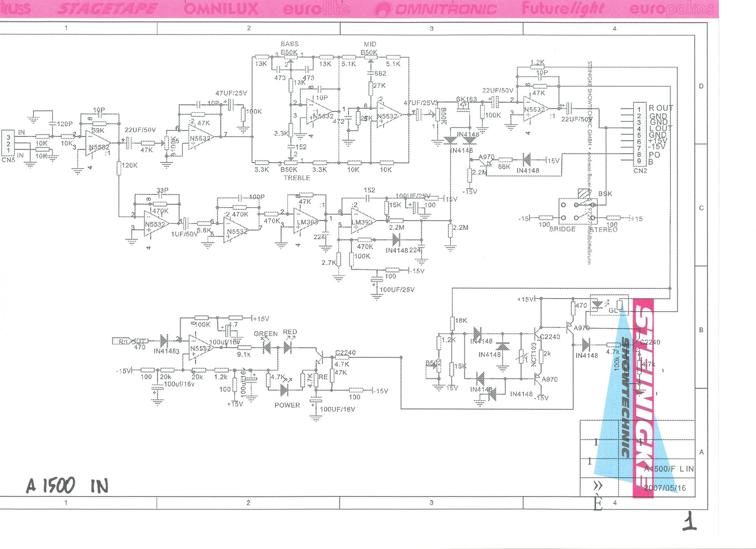Viewport: 756px width, 549px height.
Task: Click row marker B on right border
Action: 701,330
